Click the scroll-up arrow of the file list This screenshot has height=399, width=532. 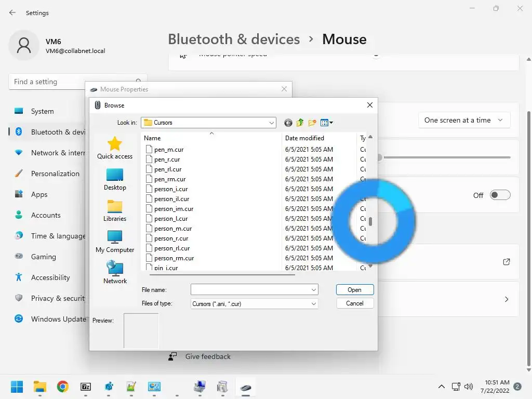pos(370,137)
